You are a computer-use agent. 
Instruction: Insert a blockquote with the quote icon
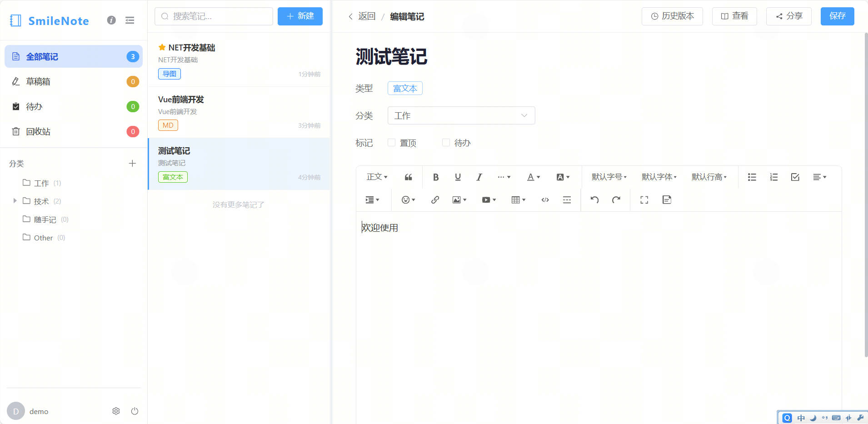tap(408, 177)
